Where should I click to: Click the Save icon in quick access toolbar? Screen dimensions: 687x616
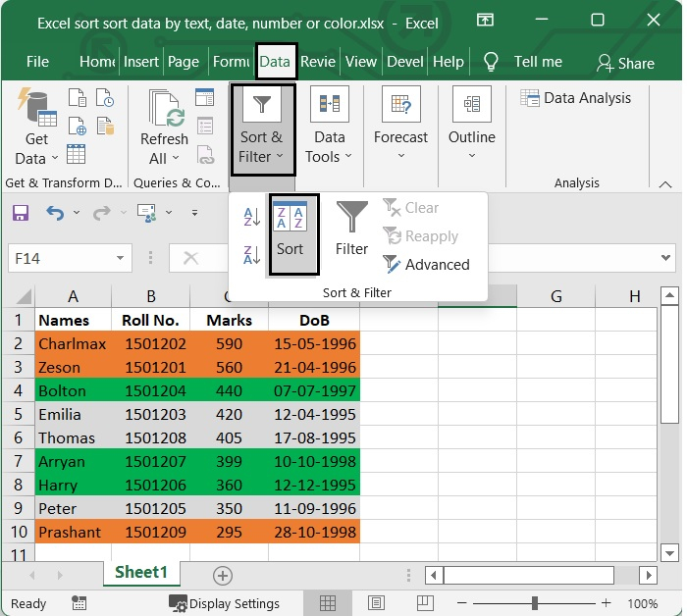click(21, 213)
